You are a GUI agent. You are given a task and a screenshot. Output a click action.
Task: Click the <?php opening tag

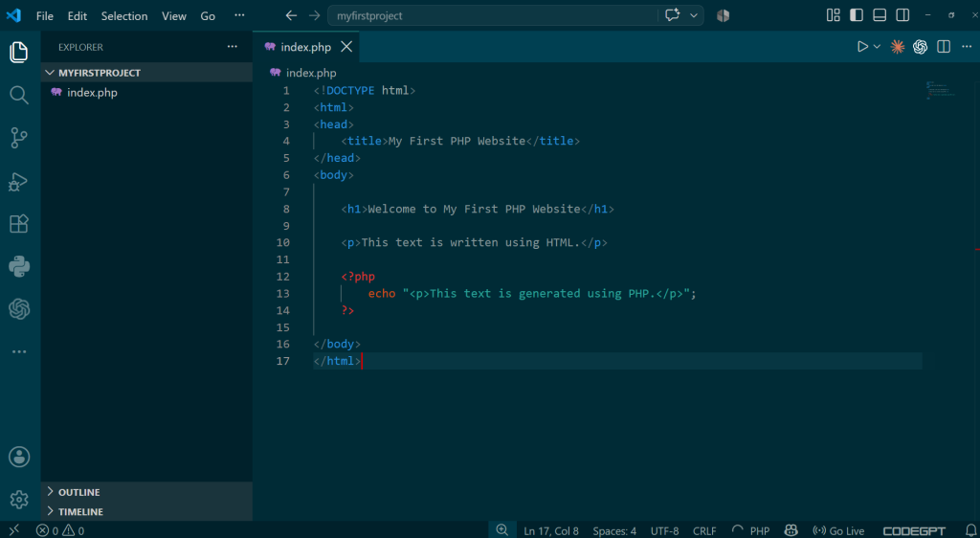(358, 277)
